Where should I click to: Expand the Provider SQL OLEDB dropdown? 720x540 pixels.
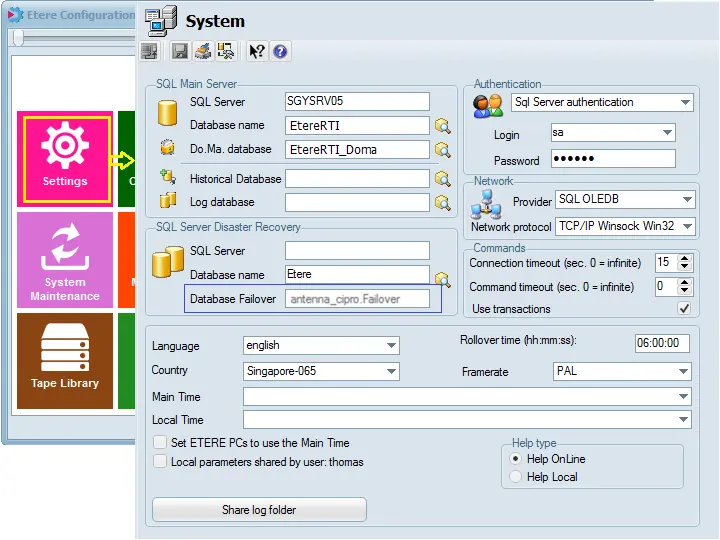[686, 200]
